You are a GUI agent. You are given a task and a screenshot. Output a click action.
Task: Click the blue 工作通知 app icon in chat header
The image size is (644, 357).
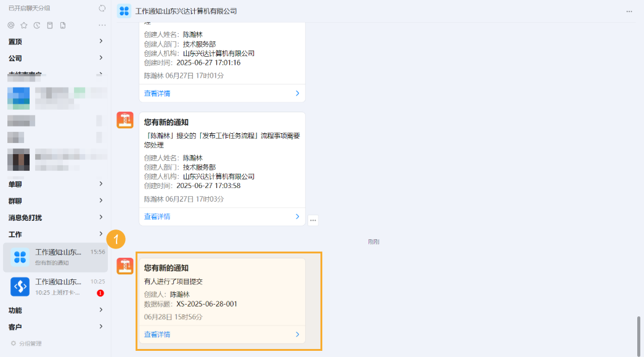124,10
